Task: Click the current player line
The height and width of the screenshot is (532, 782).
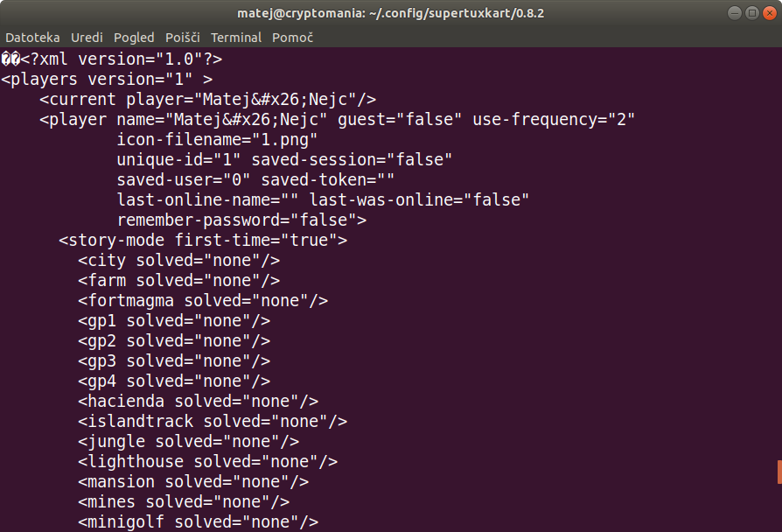Action: pos(208,100)
